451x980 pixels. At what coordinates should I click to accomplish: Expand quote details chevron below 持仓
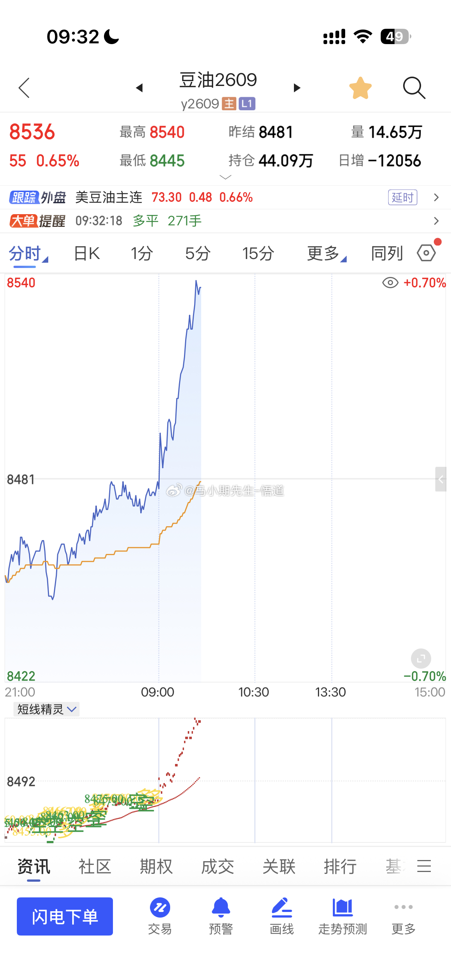[x=226, y=177]
